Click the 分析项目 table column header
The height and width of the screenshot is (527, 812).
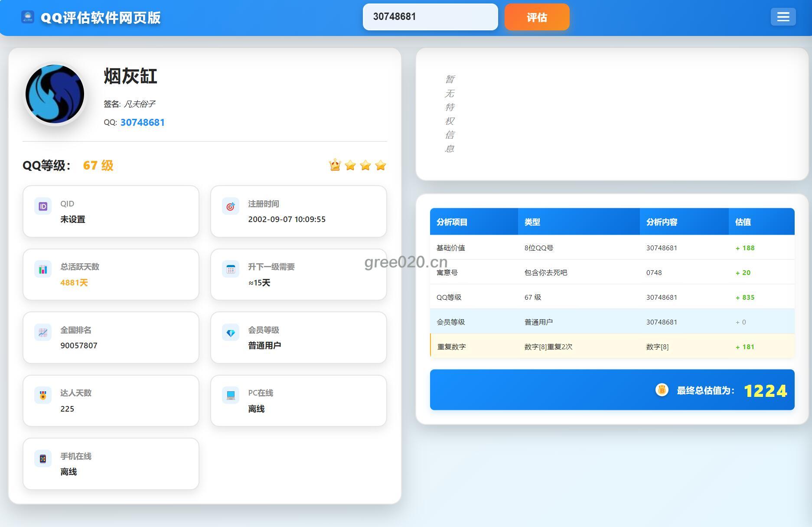point(452,222)
